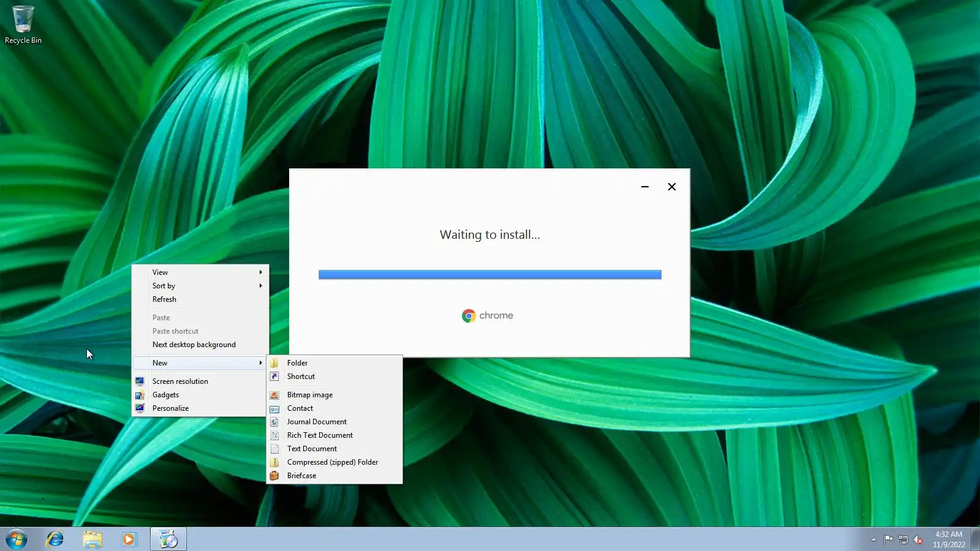The height and width of the screenshot is (551, 980).
Task: Choose Refresh in the context menu
Action: [200, 299]
